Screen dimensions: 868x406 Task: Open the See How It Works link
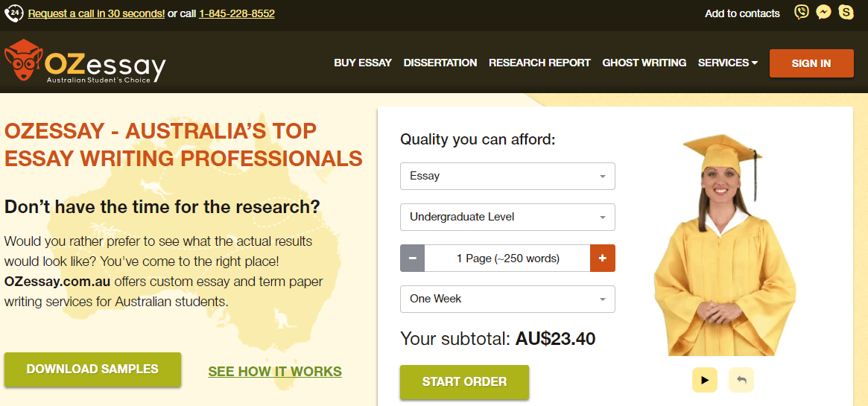point(275,371)
